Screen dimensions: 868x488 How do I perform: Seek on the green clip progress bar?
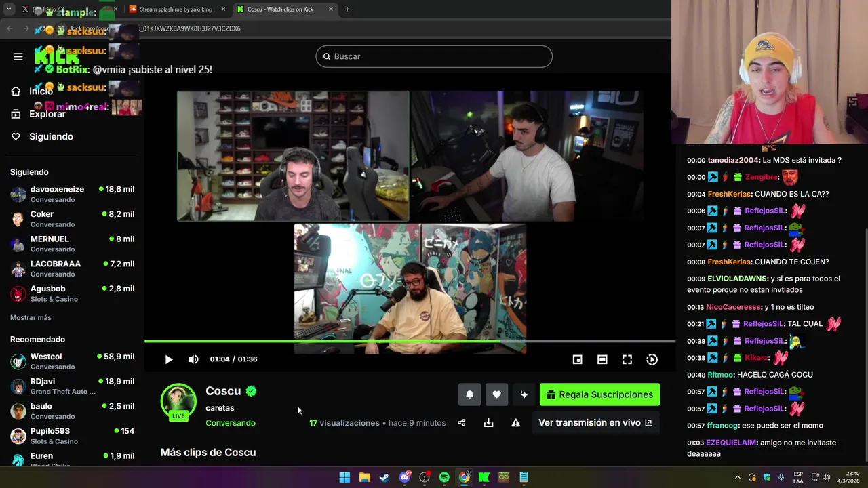pos(410,342)
